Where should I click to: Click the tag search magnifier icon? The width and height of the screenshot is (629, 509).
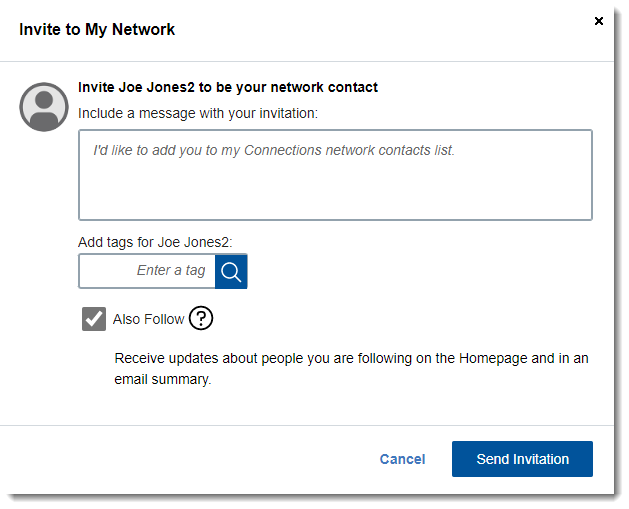[x=231, y=271]
